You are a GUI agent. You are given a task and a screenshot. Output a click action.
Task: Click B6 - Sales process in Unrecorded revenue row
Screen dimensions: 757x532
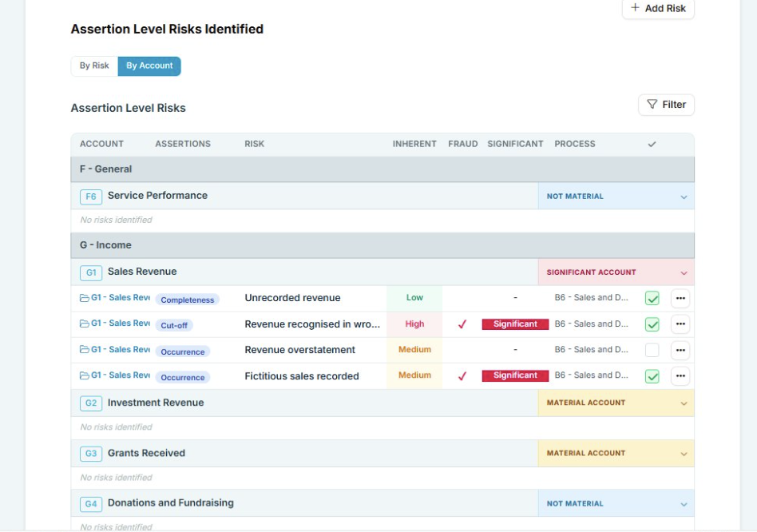592,298
